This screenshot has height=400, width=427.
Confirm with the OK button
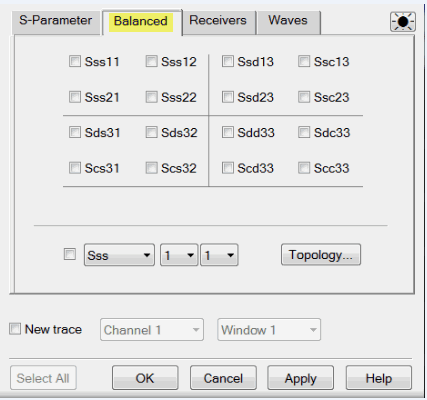click(x=145, y=378)
